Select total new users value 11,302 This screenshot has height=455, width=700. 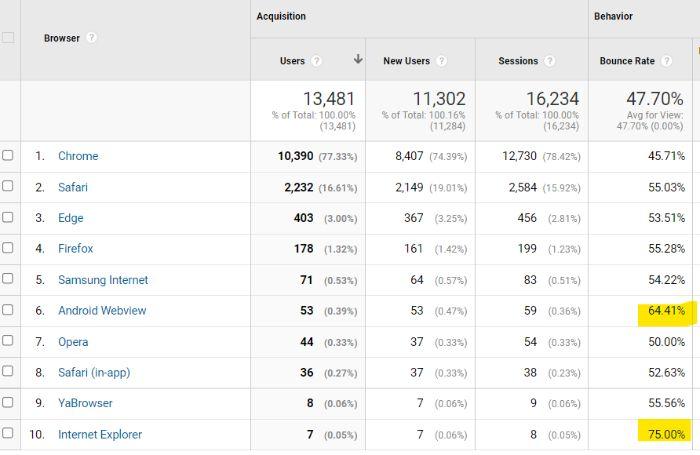click(x=439, y=99)
